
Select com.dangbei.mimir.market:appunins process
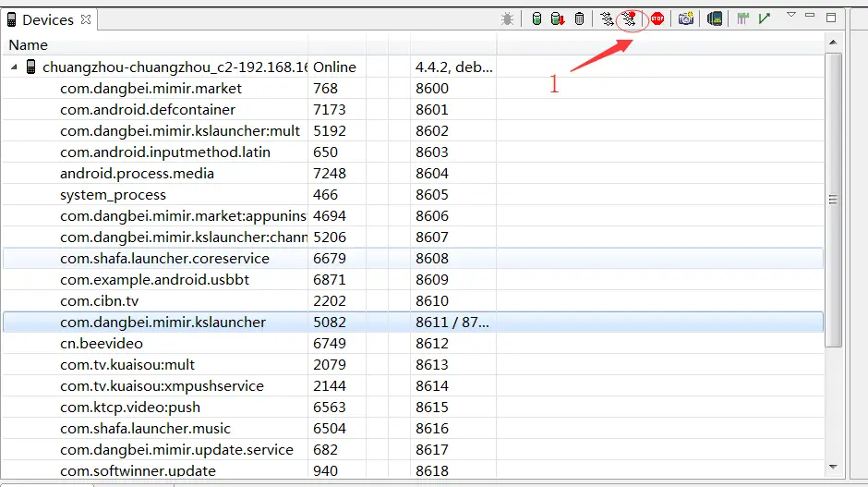(413, 215)
